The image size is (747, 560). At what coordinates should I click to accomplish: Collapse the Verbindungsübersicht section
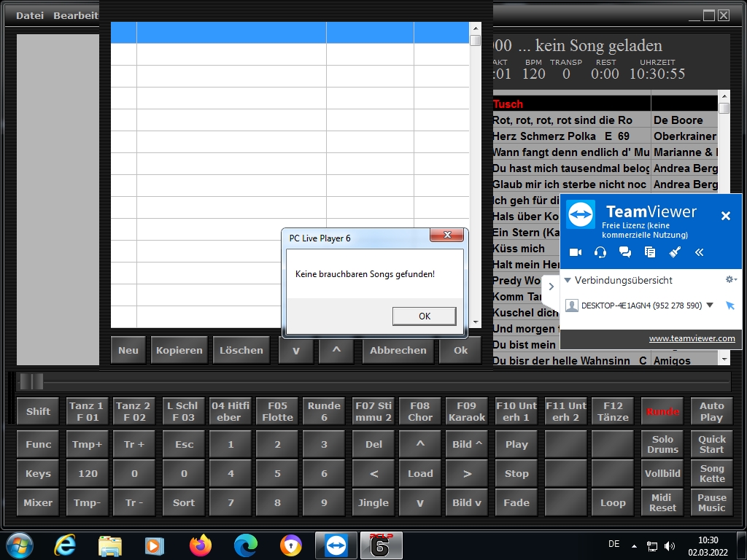click(568, 280)
